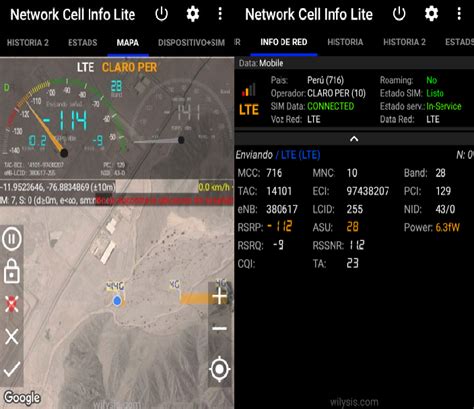Collapse SIM info panel with up chevron
The height and width of the screenshot is (409, 474).
354,139
